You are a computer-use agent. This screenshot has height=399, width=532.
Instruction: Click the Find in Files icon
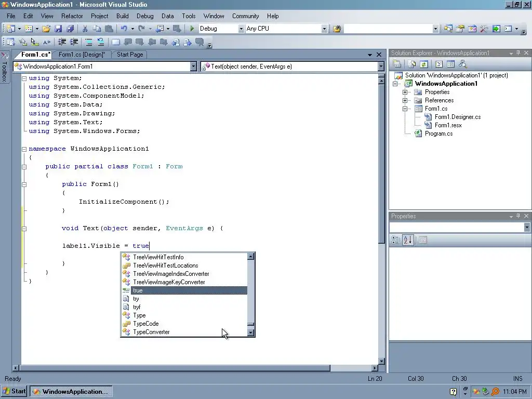point(337,29)
